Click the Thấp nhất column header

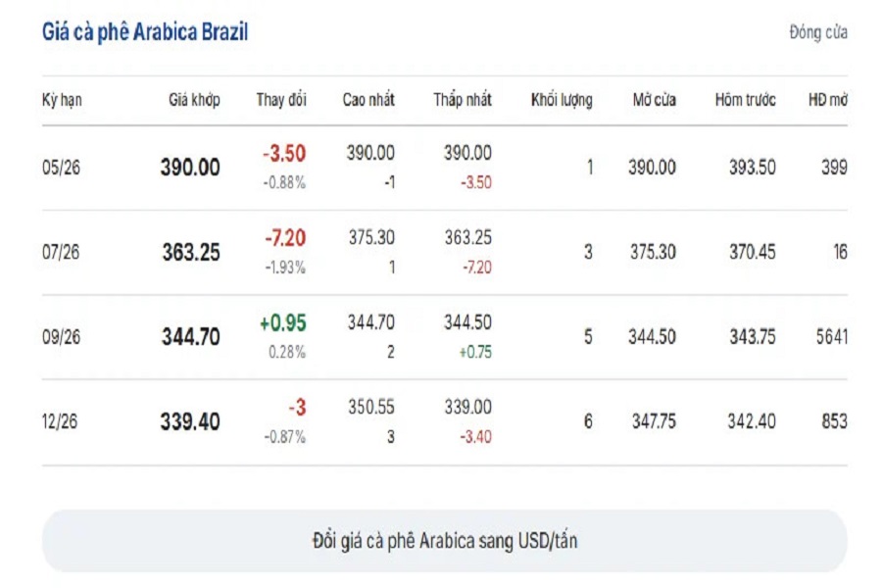click(x=463, y=100)
